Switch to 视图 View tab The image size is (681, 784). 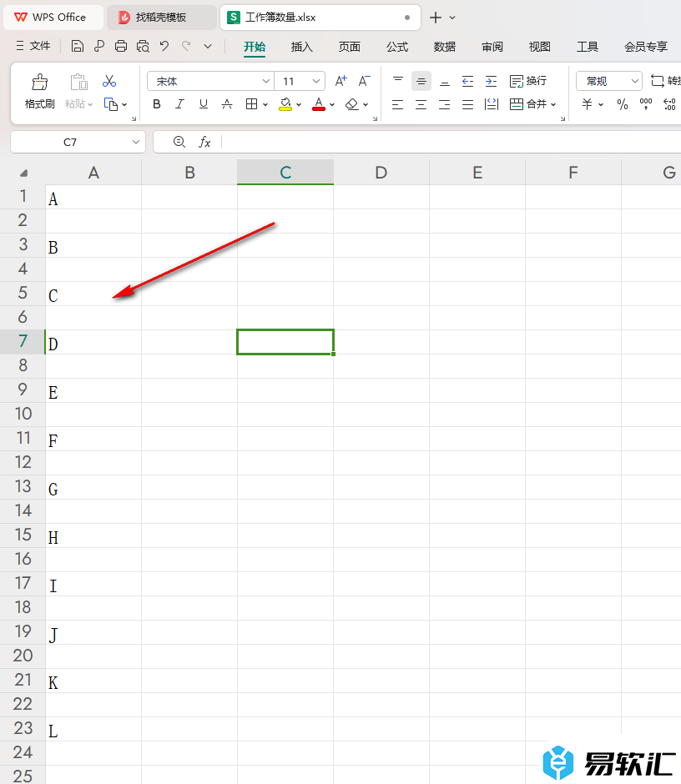point(539,47)
